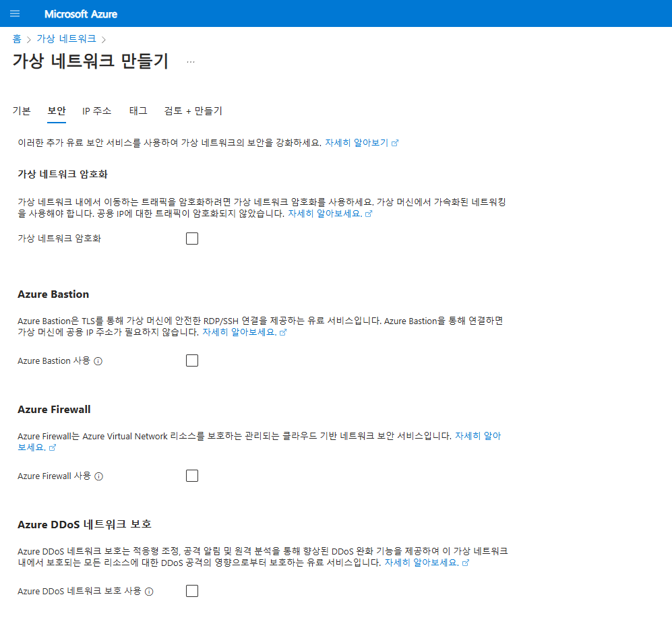The height and width of the screenshot is (630, 672).
Task: Open the ellipsis menu beside the page title
Action: 191,62
